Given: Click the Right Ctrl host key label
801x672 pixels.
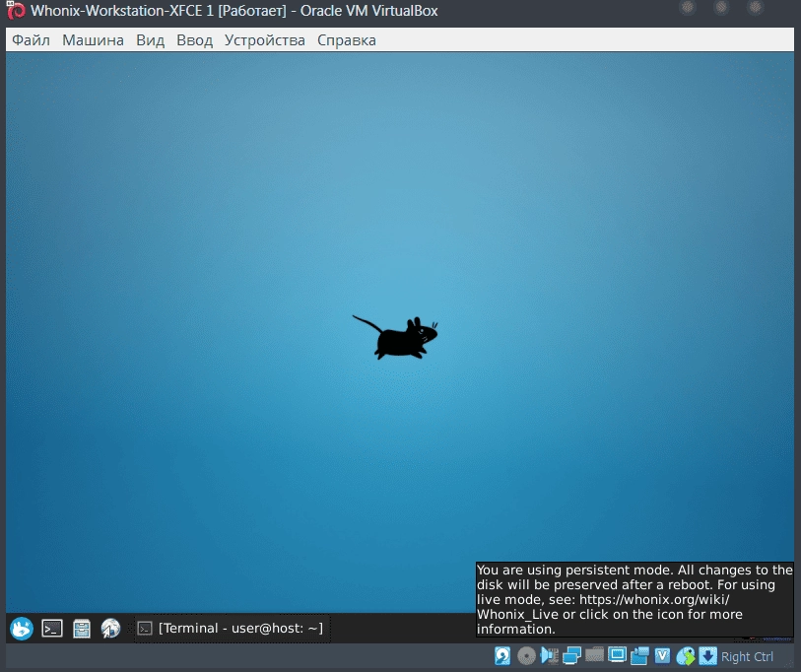Looking at the screenshot, I should 747,656.
